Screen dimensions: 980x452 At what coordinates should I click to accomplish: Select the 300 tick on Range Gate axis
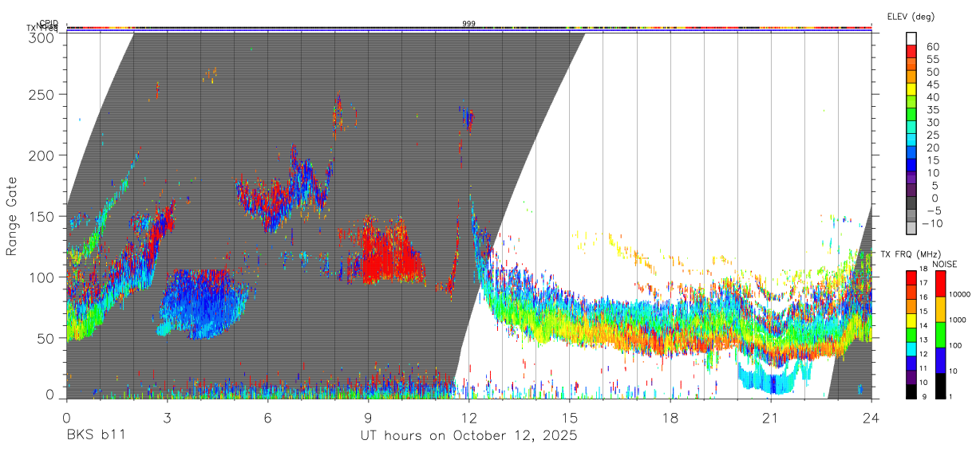[x=42, y=37]
